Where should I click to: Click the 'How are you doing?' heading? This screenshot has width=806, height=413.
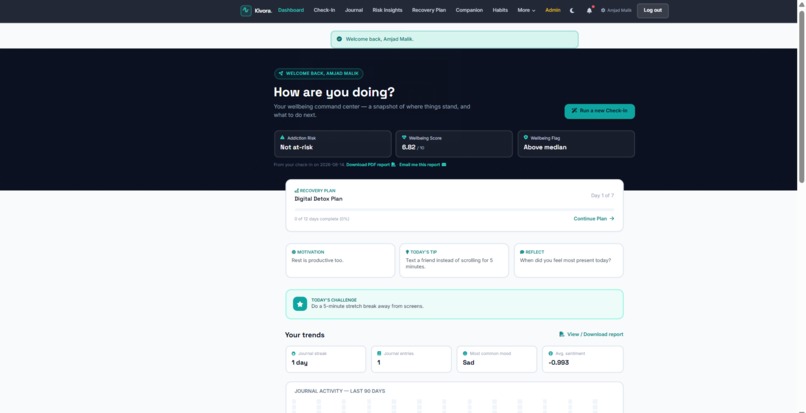(x=334, y=93)
